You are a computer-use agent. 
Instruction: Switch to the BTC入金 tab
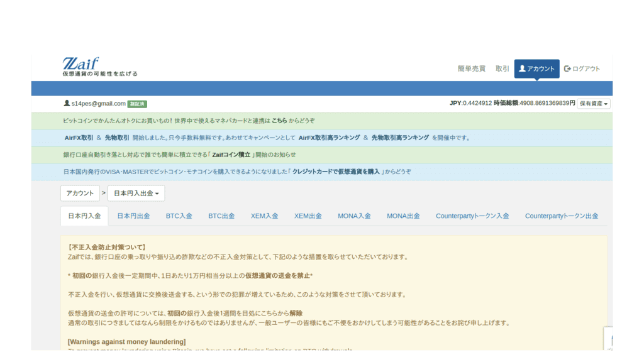(179, 216)
